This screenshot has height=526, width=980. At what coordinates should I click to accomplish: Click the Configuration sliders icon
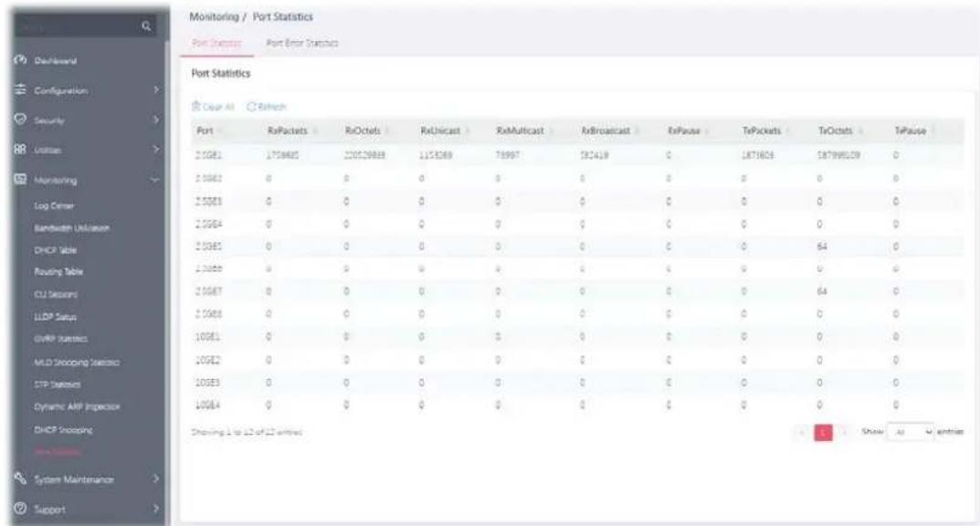pos(21,90)
